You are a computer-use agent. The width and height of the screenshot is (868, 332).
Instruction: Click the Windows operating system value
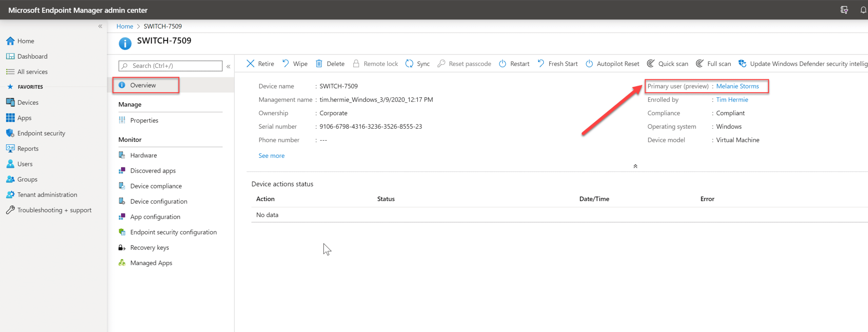pyautogui.click(x=729, y=126)
